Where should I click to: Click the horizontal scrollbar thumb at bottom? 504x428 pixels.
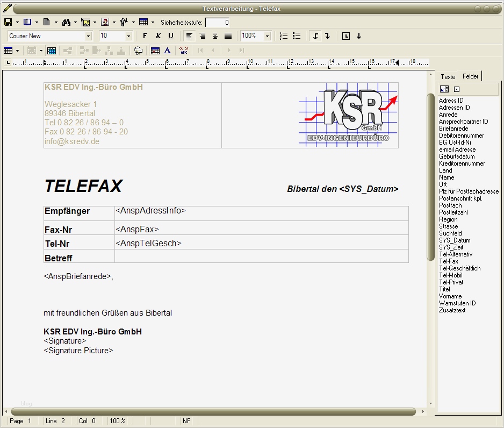point(213,411)
